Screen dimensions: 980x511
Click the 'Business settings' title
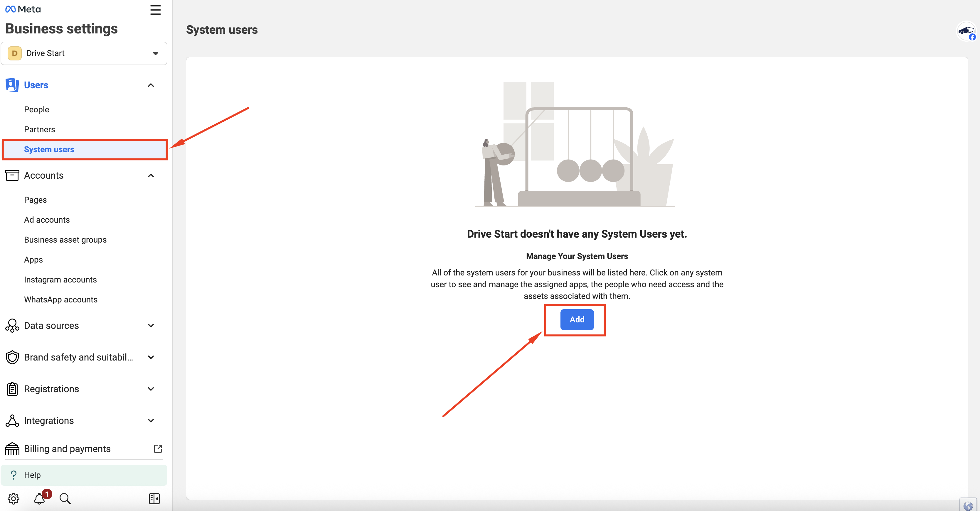(x=62, y=28)
